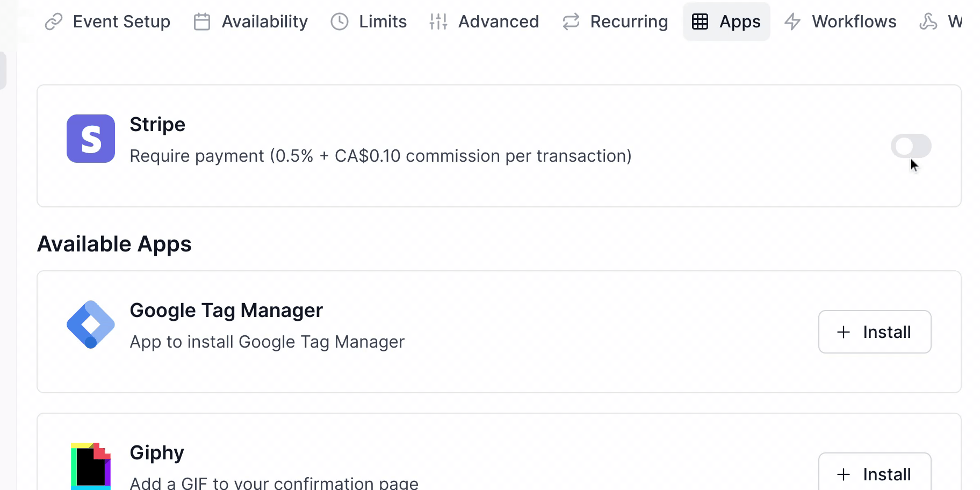Click the webhook icon at tab bar end
This screenshot has height=490, width=980.
point(928,21)
